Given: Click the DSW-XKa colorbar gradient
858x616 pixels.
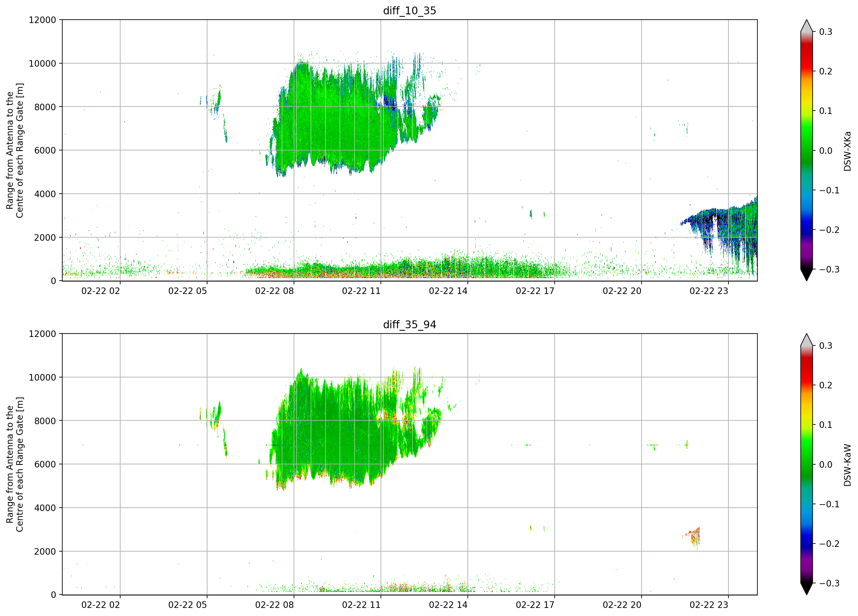Looking at the screenshot, I should pos(807,150).
